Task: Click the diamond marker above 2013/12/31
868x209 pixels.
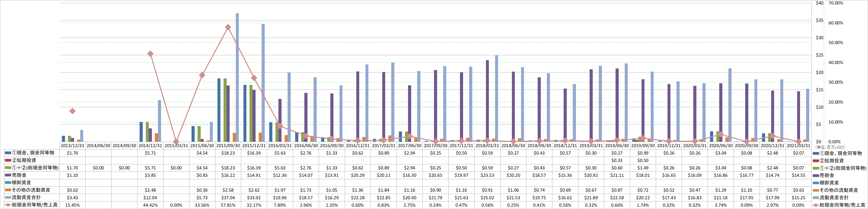Action: pyautogui.click(x=72, y=111)
